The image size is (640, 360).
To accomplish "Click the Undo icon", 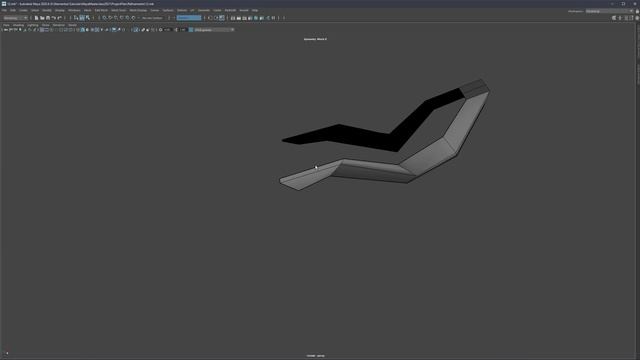I will click(x=53, y=18).
